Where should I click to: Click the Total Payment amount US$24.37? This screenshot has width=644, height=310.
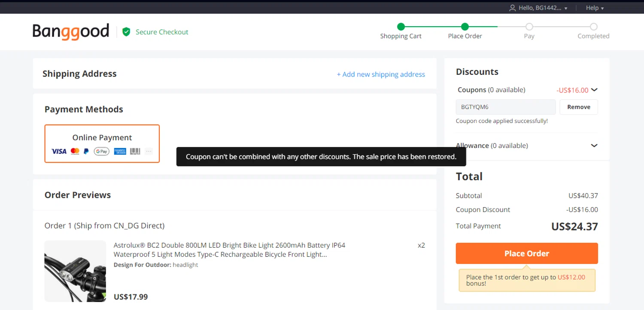[x=574, y=227]
